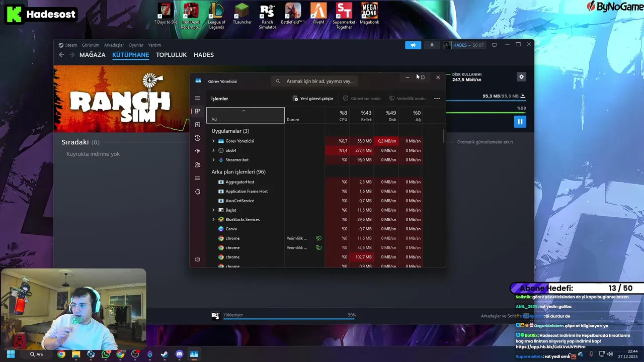The width and height of the screenshot is (644, 362).
Task: Click Verimlilik modu button
Action: tap(408, 99)
